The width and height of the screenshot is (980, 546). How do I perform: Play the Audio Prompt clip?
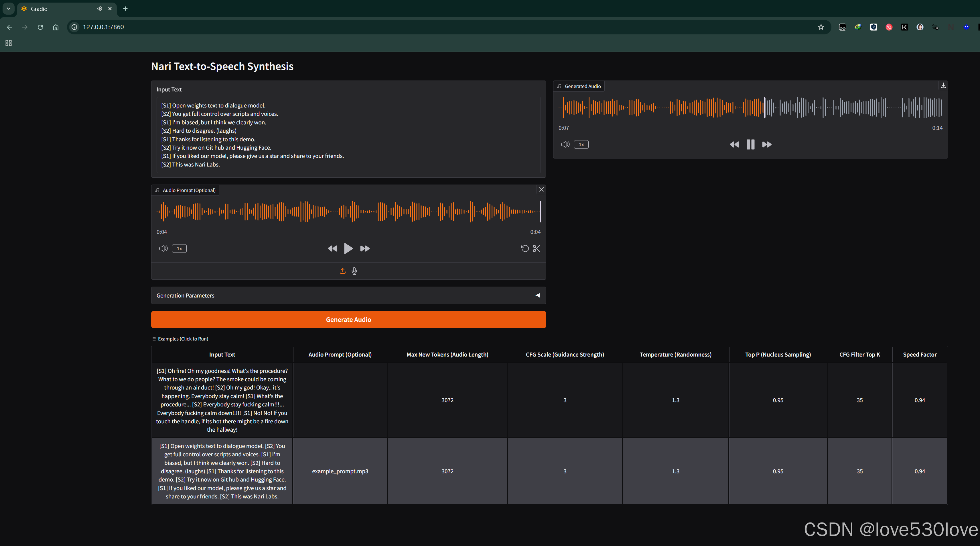(348, 248)
